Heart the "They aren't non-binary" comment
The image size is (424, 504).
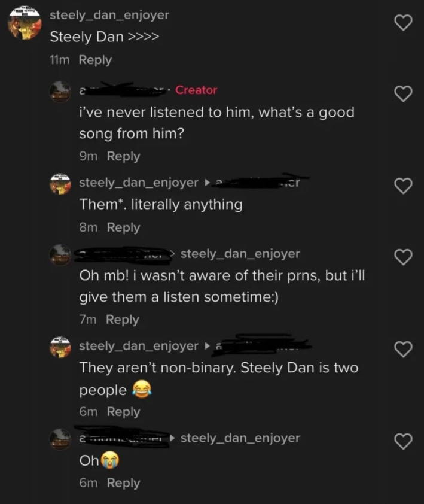tap(405, 348)
